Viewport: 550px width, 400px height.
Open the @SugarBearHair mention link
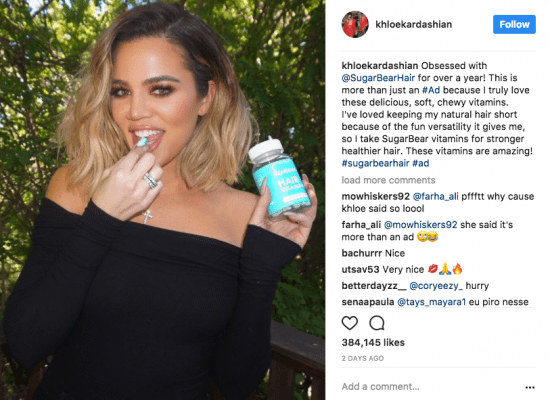pos(378,78)
